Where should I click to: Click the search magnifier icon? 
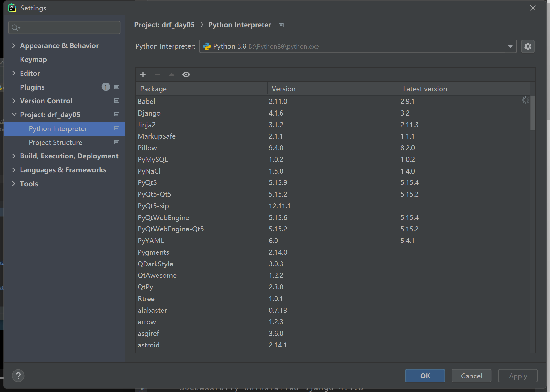[x=15, y=28]
